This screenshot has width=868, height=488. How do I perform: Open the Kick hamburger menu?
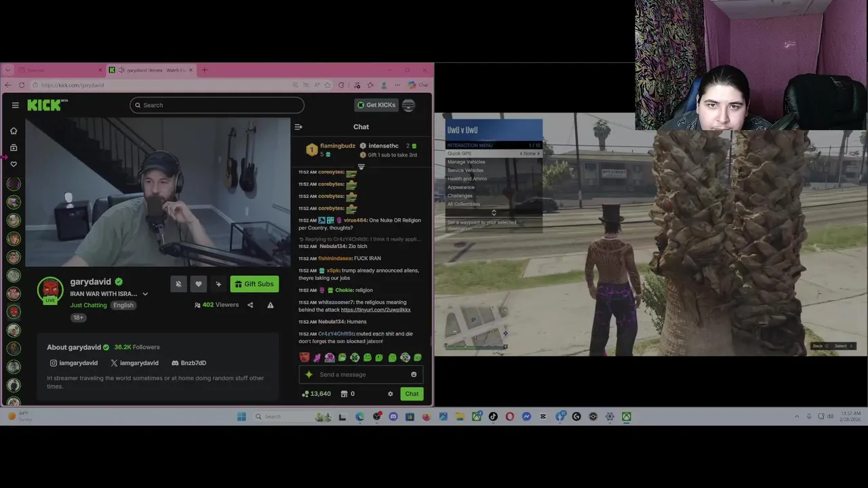point(15,105)
